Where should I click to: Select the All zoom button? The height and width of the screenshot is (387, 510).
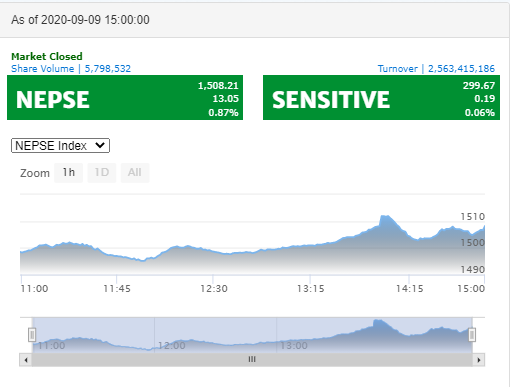[135, 173]
